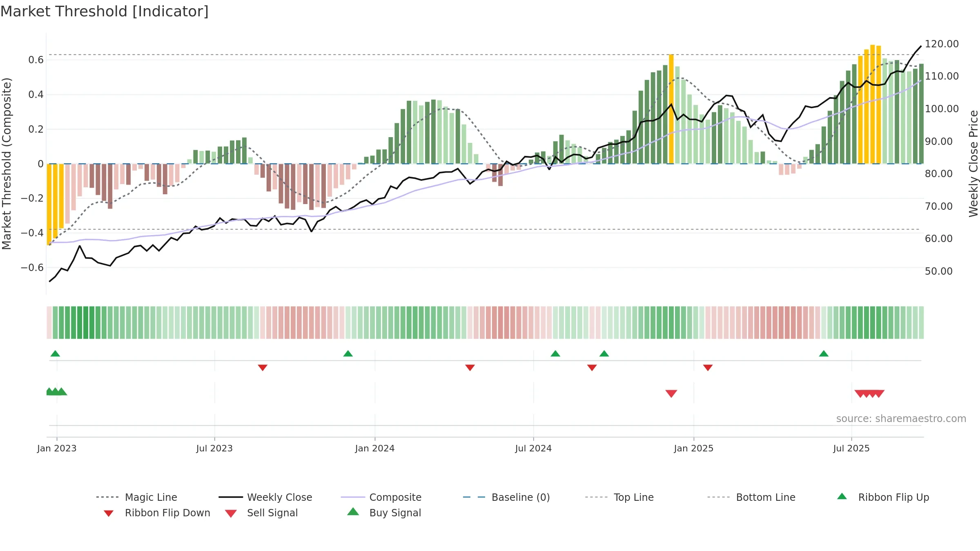Click the sell signal marker before Jan 2025
Screen dimensions: 980x551
(x=671, y=393)
